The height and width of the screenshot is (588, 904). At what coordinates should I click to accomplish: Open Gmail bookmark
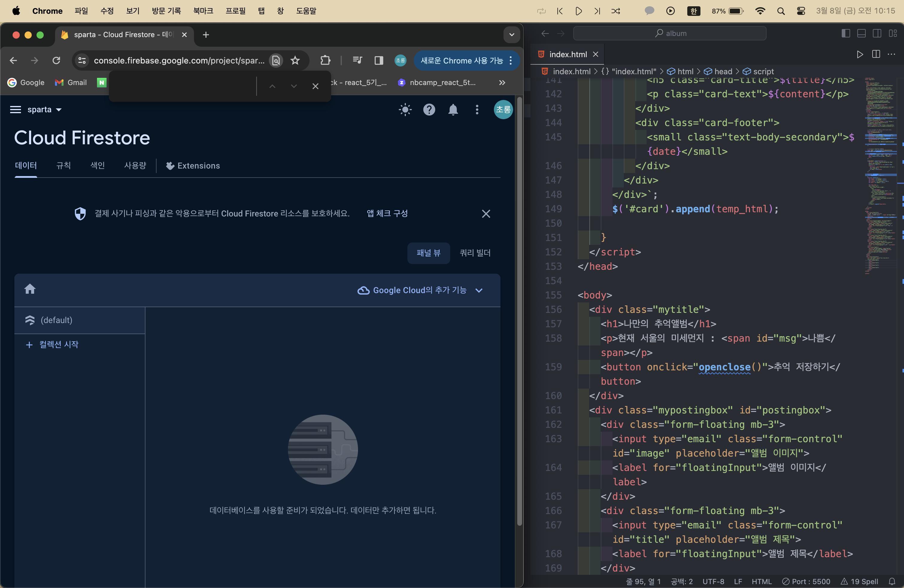pyautogui.click(x=71, y=82)
